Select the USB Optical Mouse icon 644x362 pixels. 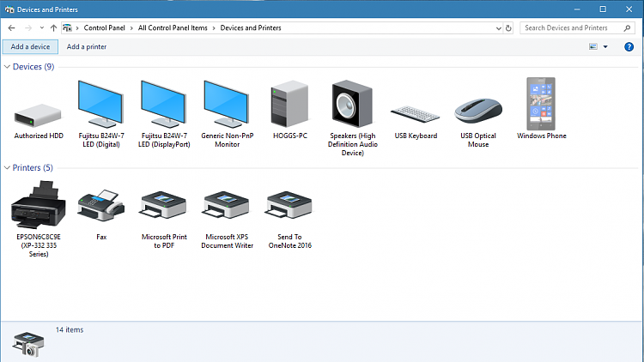pyautogui.click(x=478, y=111)
